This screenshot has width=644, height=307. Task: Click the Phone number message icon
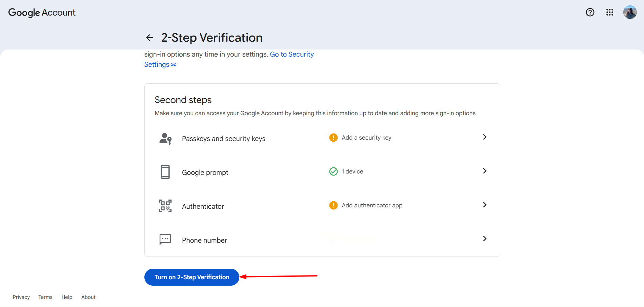click(165, 240)
